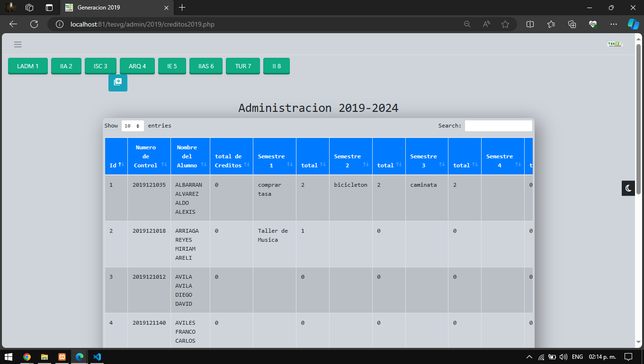Click the page vertical scrollbar
This screenshot has width=644, height=364.
(638, 118)
